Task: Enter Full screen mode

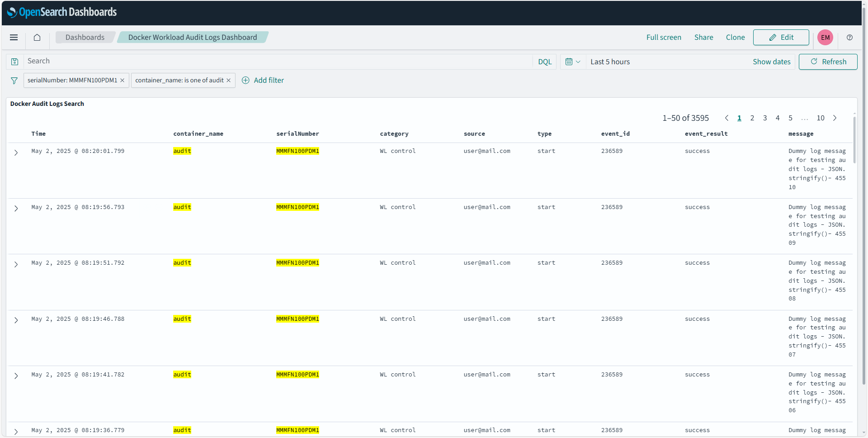Action: pos(664,37)
